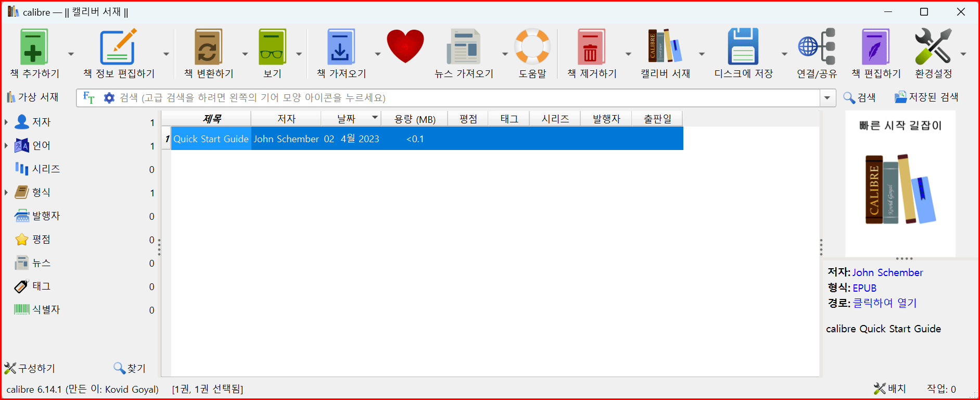The height and width of the screenshot is (400, 980).
Task: Open 뉴스 가져오기 fetch news
Action: (x=463, y=47)
